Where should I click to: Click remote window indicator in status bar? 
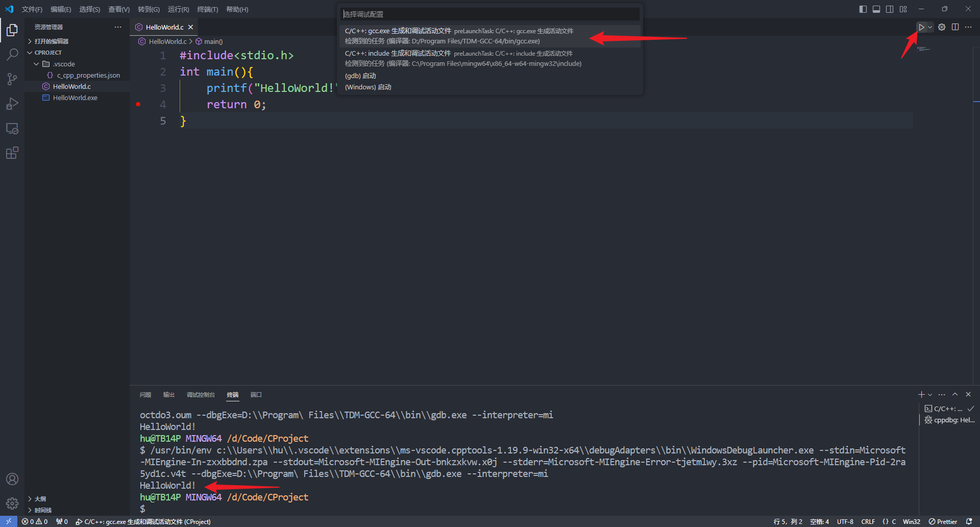tap(9, 521)
